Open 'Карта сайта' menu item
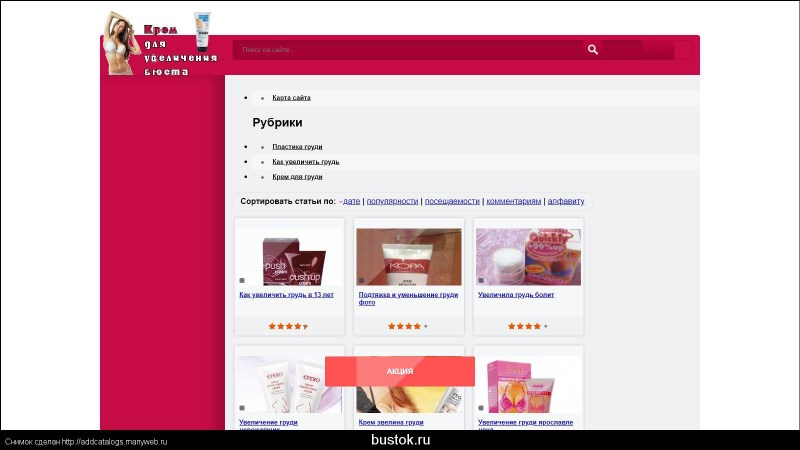800x450 pixels. point(291,98)
